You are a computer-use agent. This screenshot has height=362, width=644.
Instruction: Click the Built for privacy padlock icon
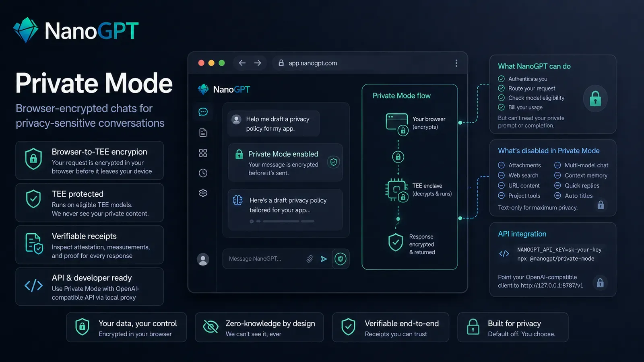(473, 327)
